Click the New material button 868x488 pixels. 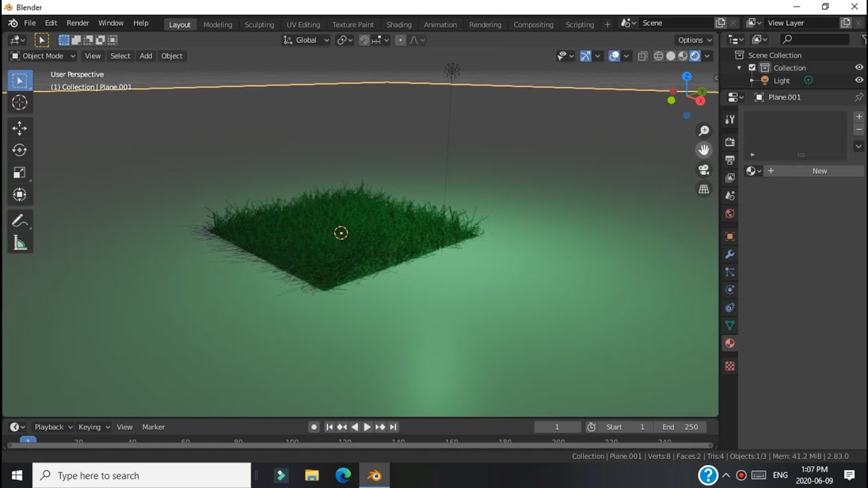(x=820, y=171)
